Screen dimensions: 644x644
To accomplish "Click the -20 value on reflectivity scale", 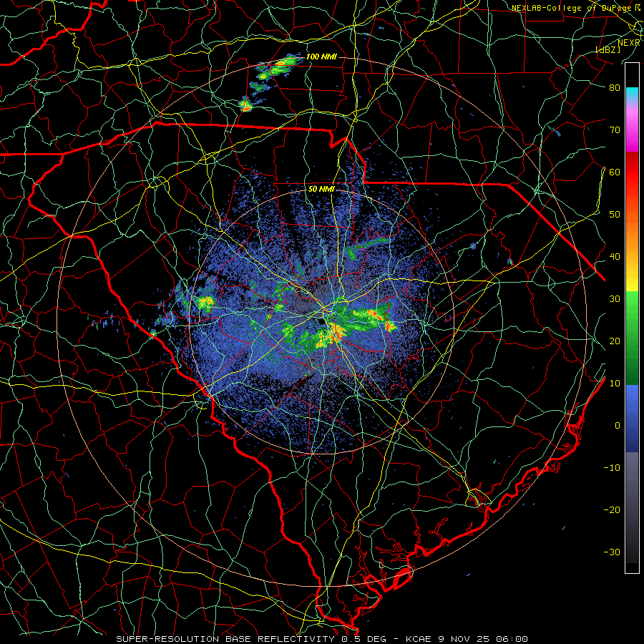I will coord(612,509).
